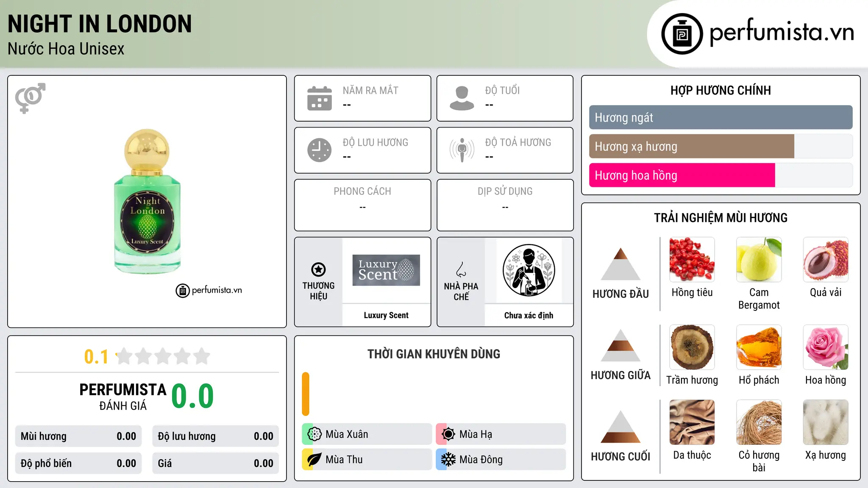Select the Giá 0.00 rating cell
This screenshot has height=488, width=868.
(215, 463)
